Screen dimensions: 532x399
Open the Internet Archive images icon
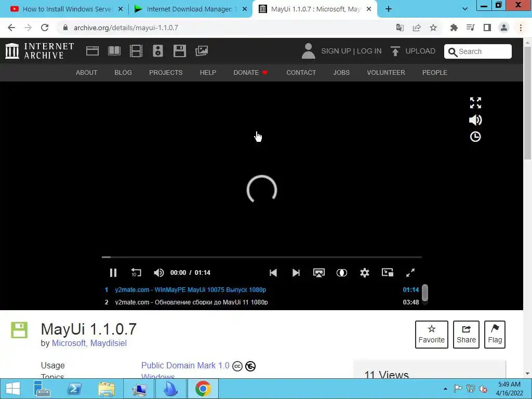pos(202,51)
